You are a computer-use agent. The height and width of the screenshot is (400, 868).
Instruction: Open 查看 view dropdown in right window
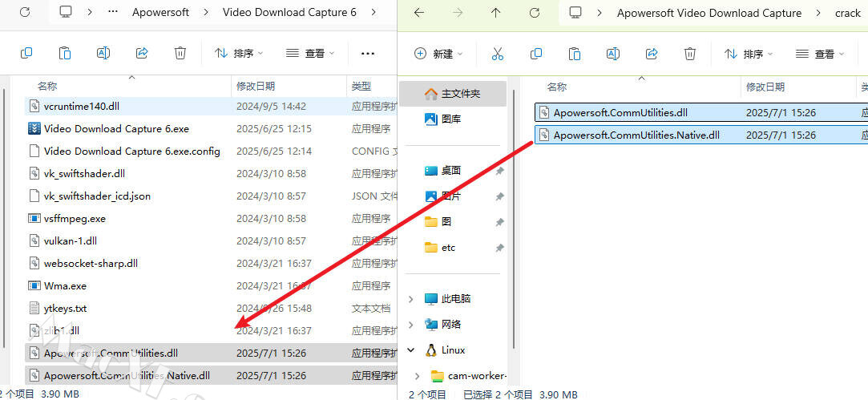[x=820, y=54]
